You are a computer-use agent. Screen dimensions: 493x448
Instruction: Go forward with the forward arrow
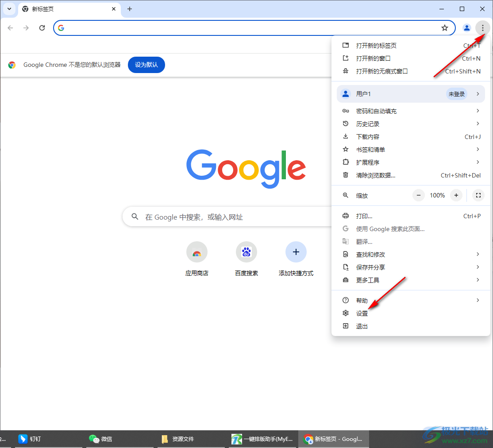(26, 28)
